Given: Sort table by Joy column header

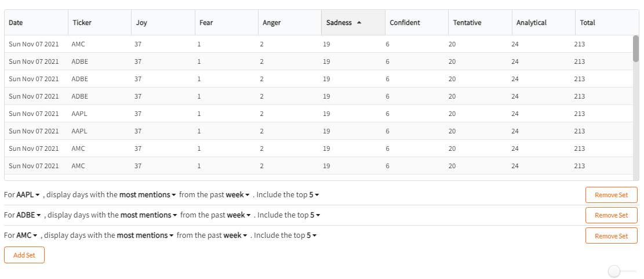Looking at the screenshot, I should pyautogui.click(x=163, y=23).
